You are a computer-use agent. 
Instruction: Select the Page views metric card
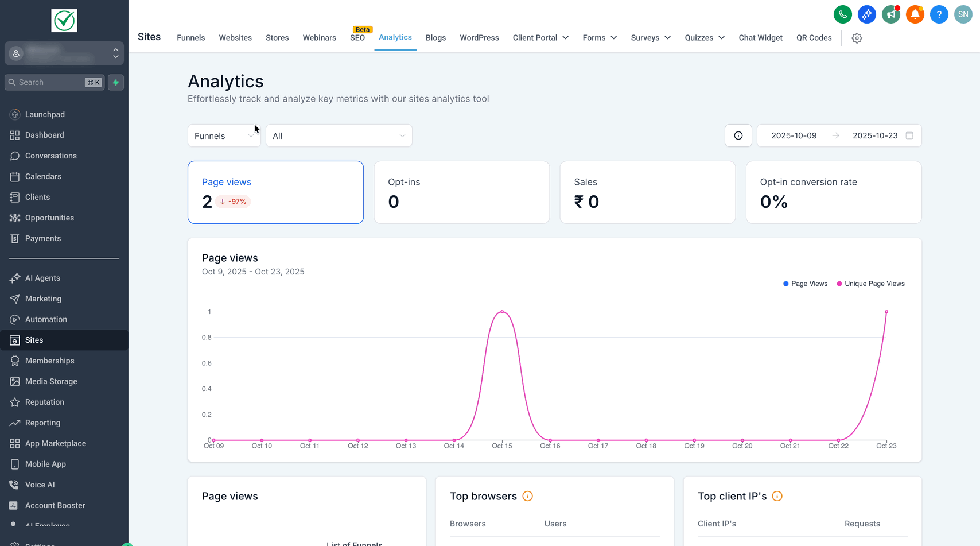coord(275,192)
